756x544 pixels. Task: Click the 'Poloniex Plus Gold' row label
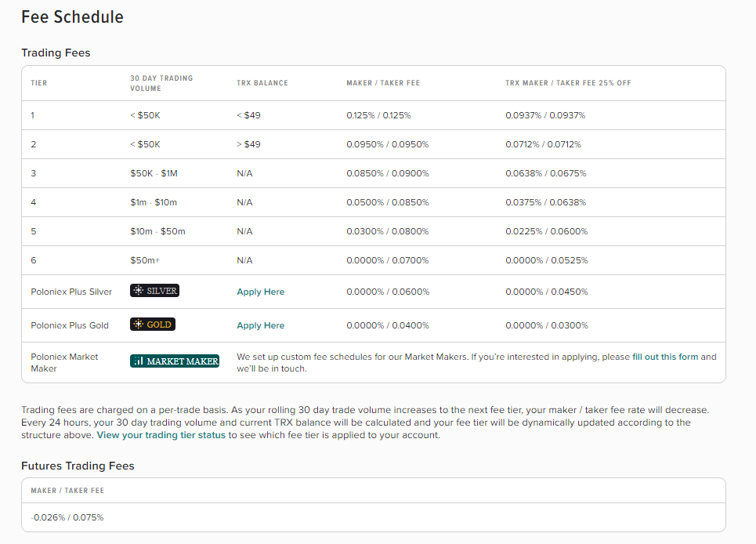[x=70, y=325]
